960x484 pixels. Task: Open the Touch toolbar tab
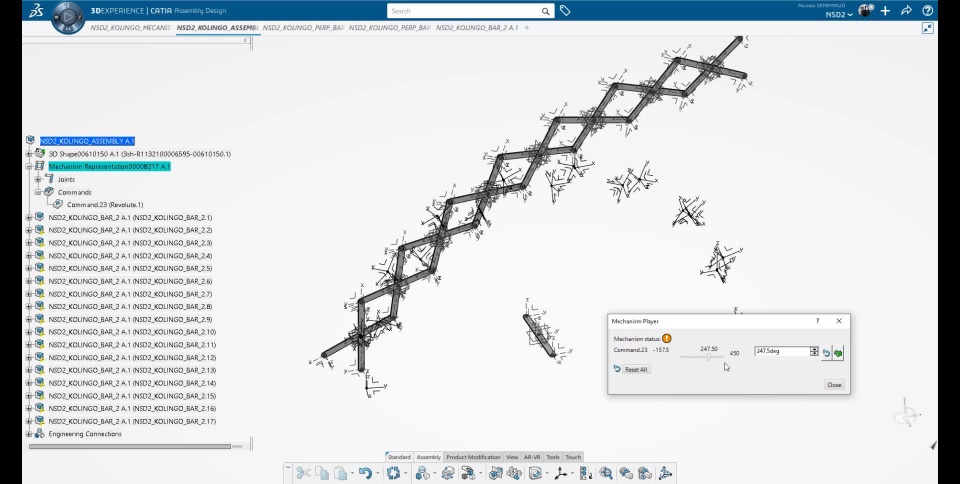pos(573,457)
